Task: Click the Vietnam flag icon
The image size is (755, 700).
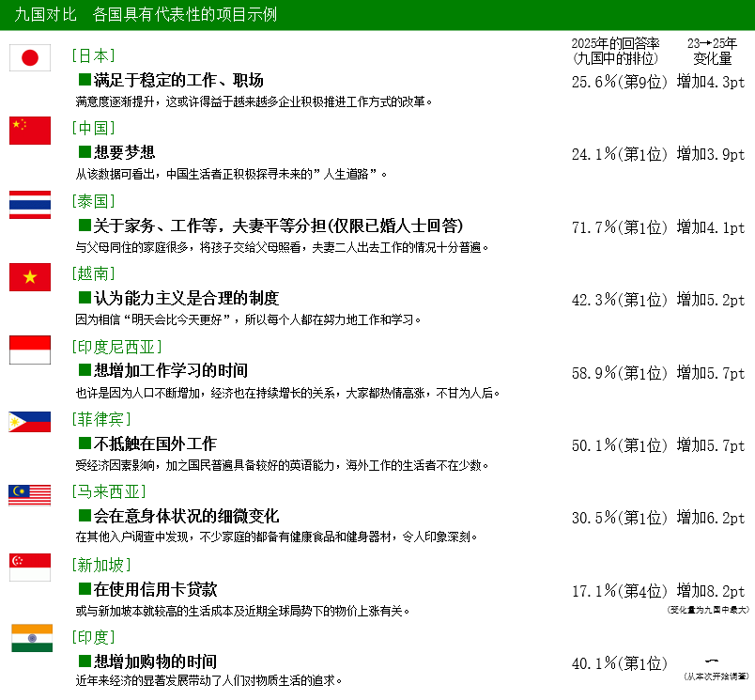Action: 30,277
